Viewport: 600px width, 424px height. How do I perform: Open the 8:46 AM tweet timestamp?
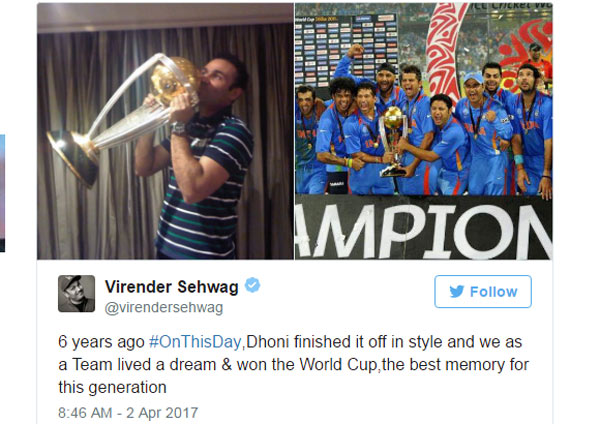pos(85,413)
